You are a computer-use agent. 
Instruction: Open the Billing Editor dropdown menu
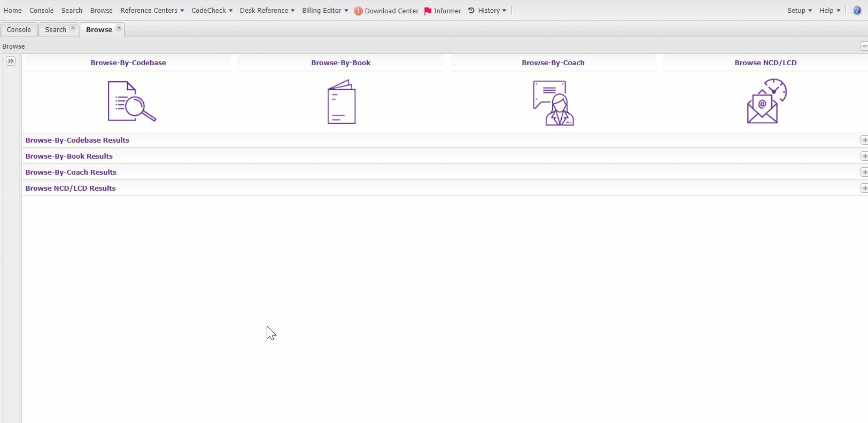point(324,11)
